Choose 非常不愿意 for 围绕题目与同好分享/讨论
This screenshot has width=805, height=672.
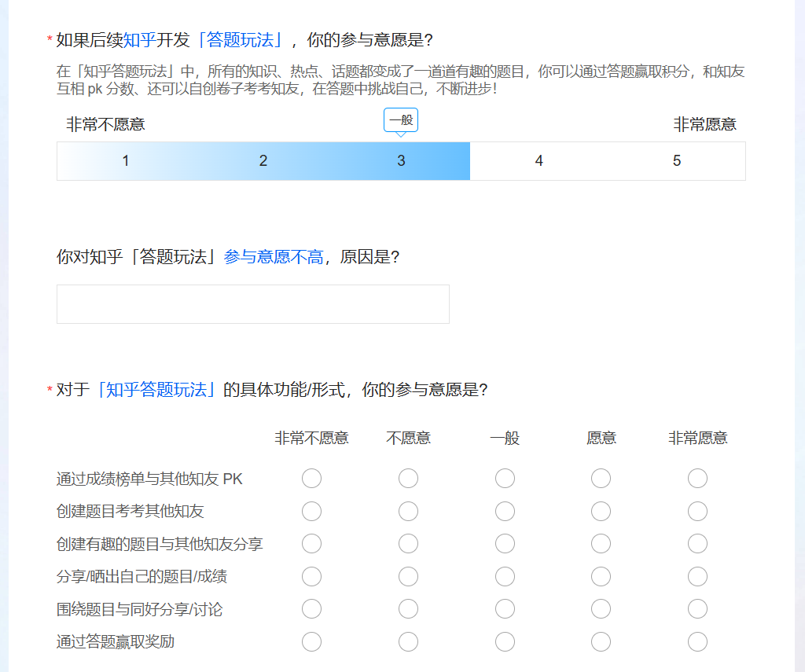click(311, 609)
